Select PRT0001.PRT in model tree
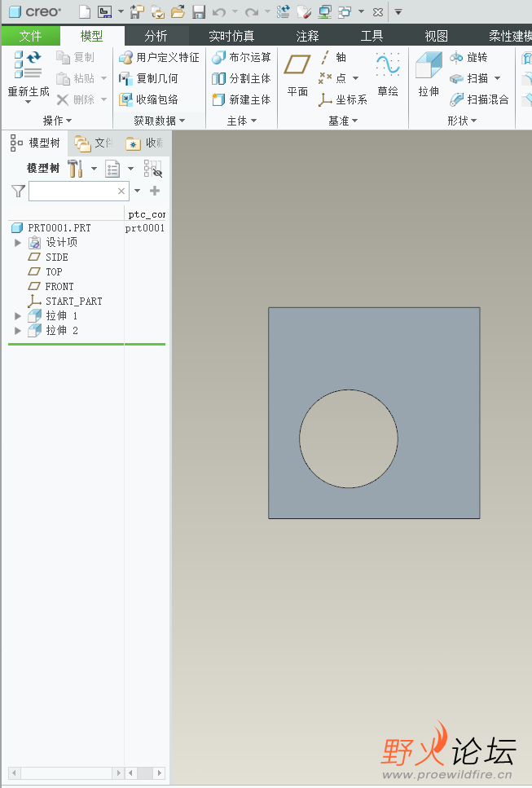This screenshot has width=532, height=788. (59, 227)
